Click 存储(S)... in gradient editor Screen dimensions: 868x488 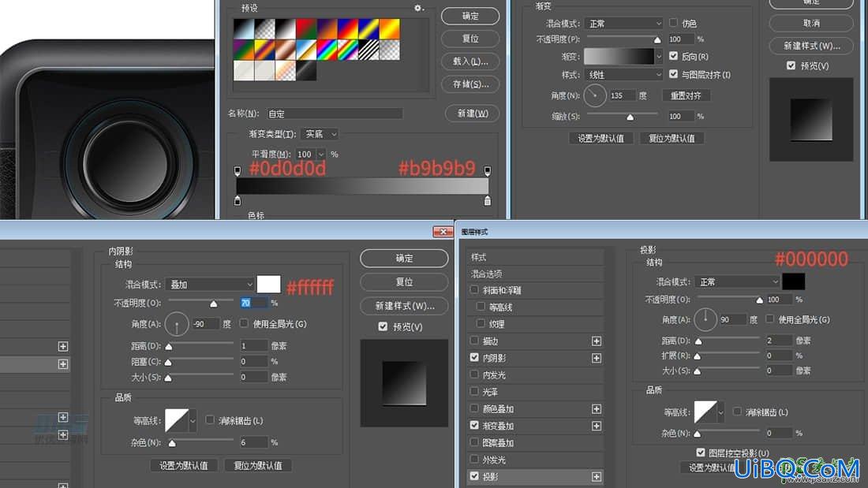[x=470, y=84]
